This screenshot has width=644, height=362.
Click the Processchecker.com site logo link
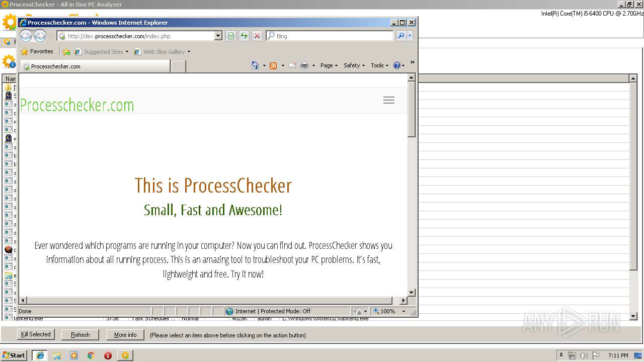coord(77,105)
